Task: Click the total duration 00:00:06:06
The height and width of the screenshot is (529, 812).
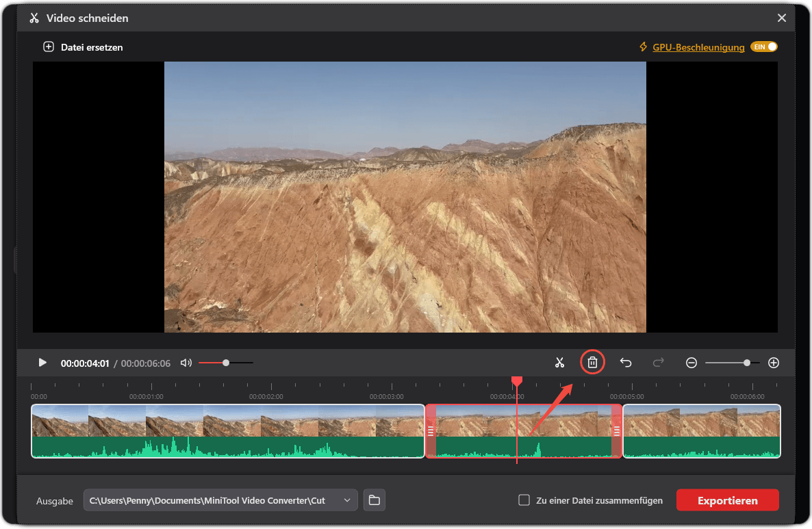Action: coord(146,363)
